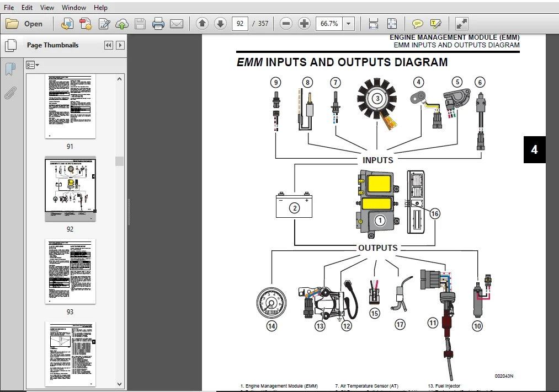Screen dimensions: 559x392
Task: Click the combine files to PDF icon
Action: coord(86,24)
